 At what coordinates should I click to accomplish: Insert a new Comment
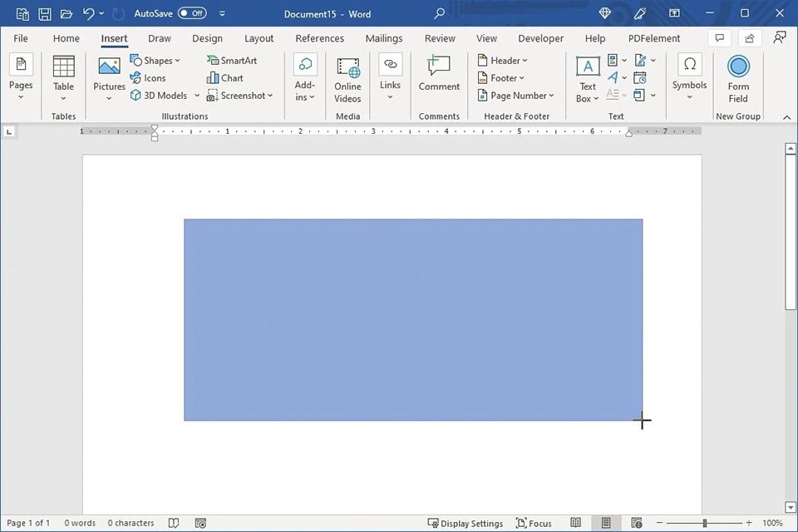click(x=439, y=75)
